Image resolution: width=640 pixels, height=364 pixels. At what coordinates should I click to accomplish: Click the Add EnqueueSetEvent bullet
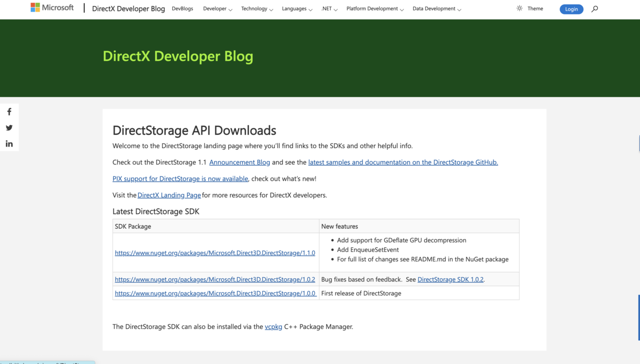point(368,250)
